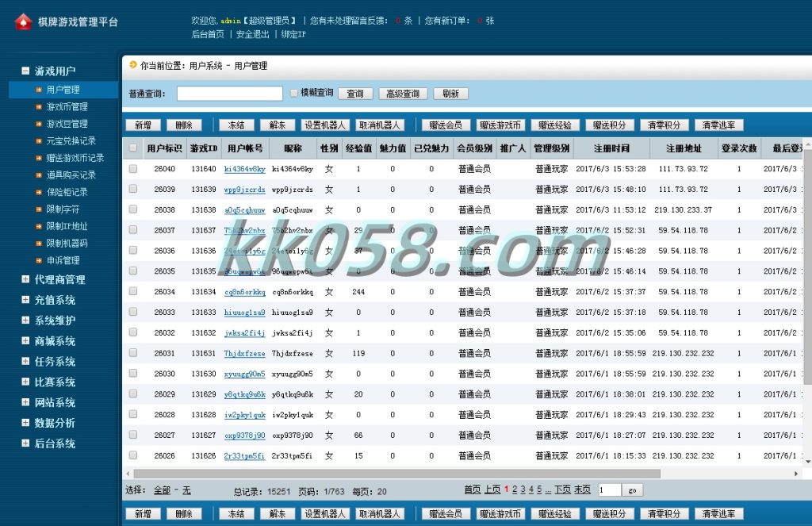Toggle the 模糊查询 checkbox
Viewport: 812px width, 526px height.
(x=294, y=93)
